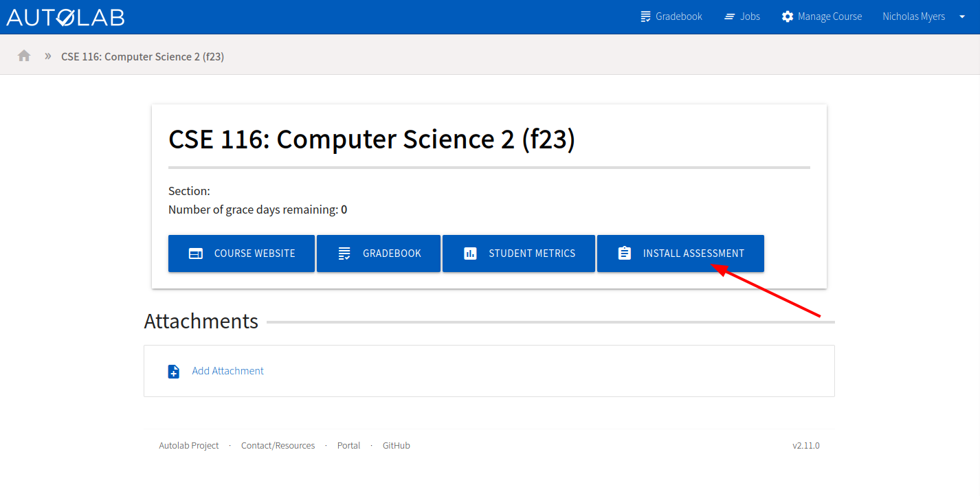The height and width of the screenshot is (496, 980).
Task: Open the COURSE WEBSITE button
Action: [241, 253]
